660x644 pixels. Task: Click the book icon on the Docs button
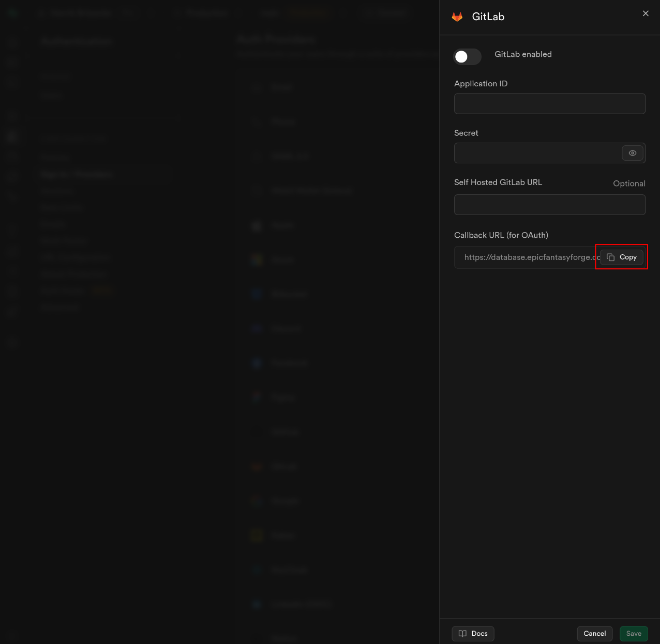(463, 634)
